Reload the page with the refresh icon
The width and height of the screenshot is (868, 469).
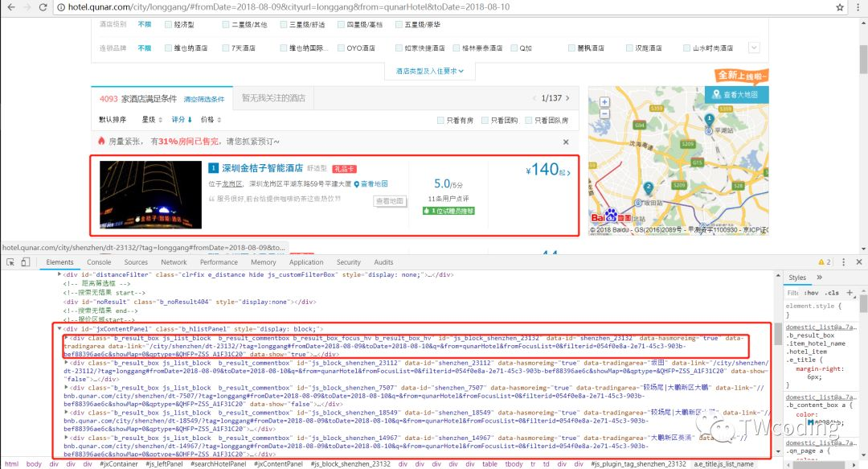(x=43, y=7)
